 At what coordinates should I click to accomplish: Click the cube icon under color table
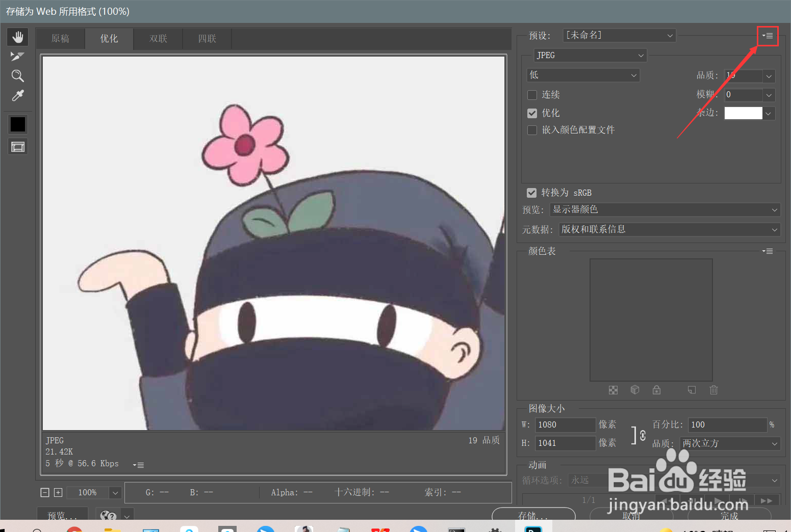pyautogui.click(x=635, y=390)
